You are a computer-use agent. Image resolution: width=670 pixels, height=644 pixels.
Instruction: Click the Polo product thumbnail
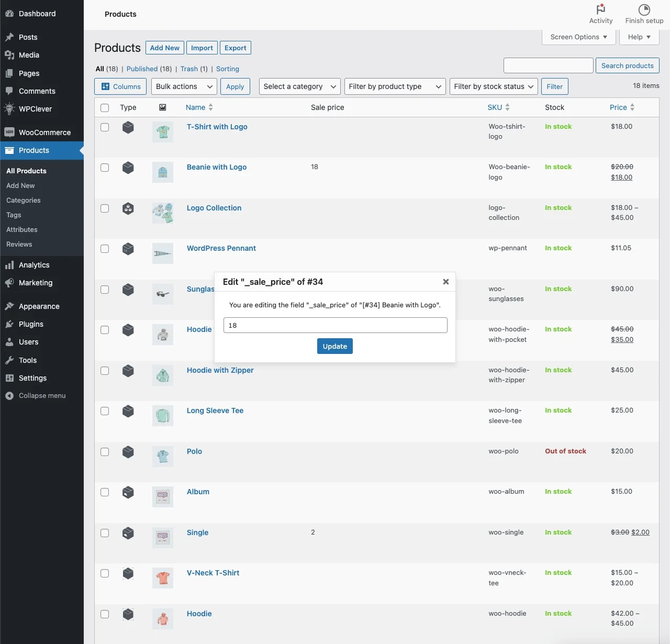[163, 457]
